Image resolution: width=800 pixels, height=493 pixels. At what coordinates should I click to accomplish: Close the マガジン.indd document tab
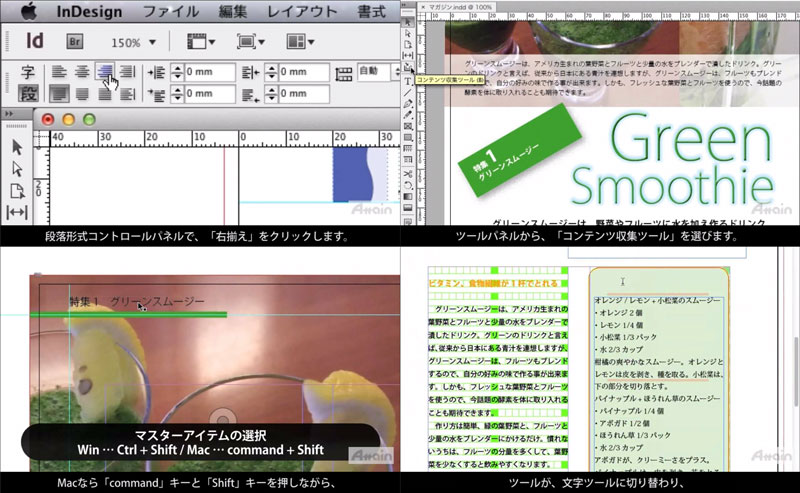[x=422, y=7]
